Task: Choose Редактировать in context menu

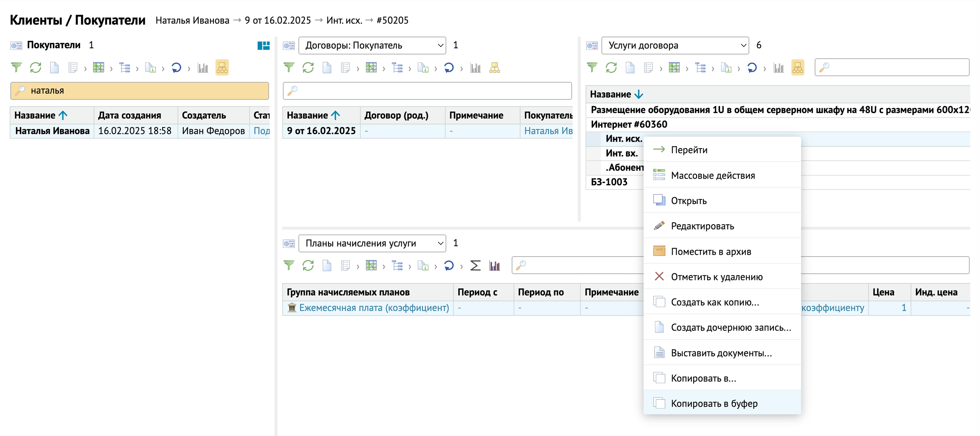Action: point(722,226)
